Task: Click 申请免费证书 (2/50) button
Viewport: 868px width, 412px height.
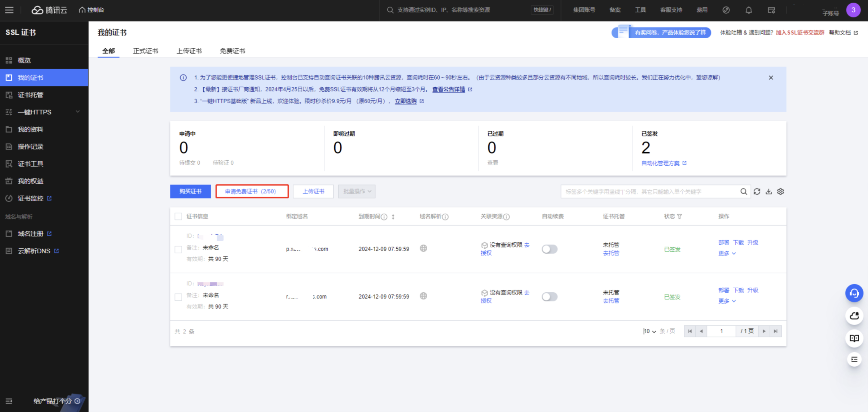Action: 252,191
